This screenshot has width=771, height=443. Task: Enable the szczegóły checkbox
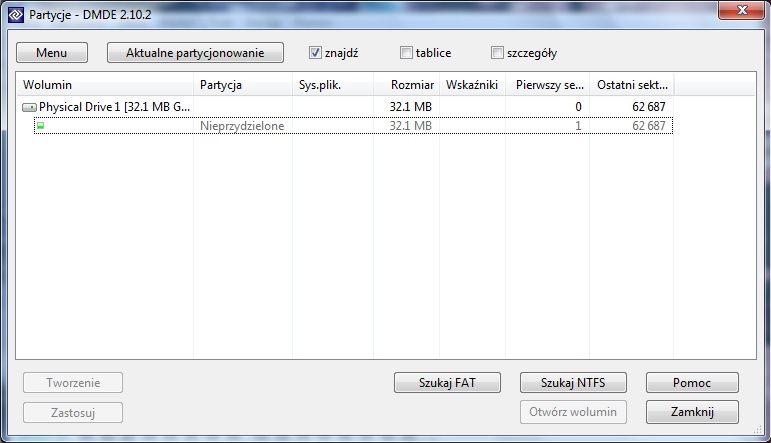[x=497, y=53]
